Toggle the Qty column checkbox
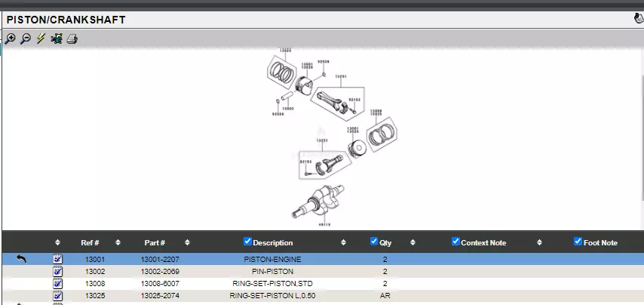The image size is (644, 305). 374,242
